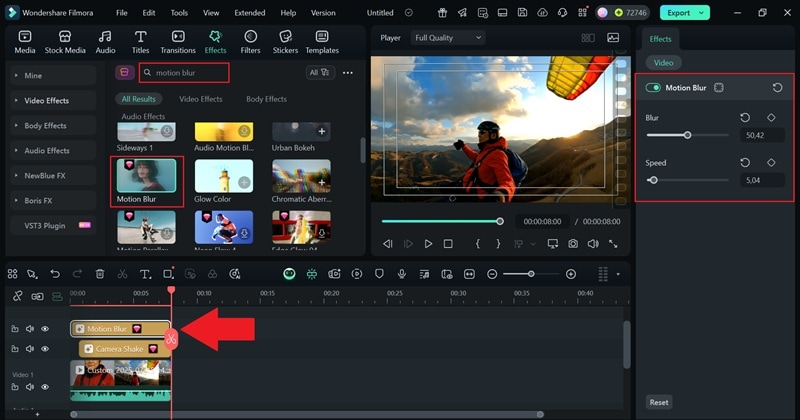Open the Media tab icon
The image size is (800, 420).
point(24,42)
